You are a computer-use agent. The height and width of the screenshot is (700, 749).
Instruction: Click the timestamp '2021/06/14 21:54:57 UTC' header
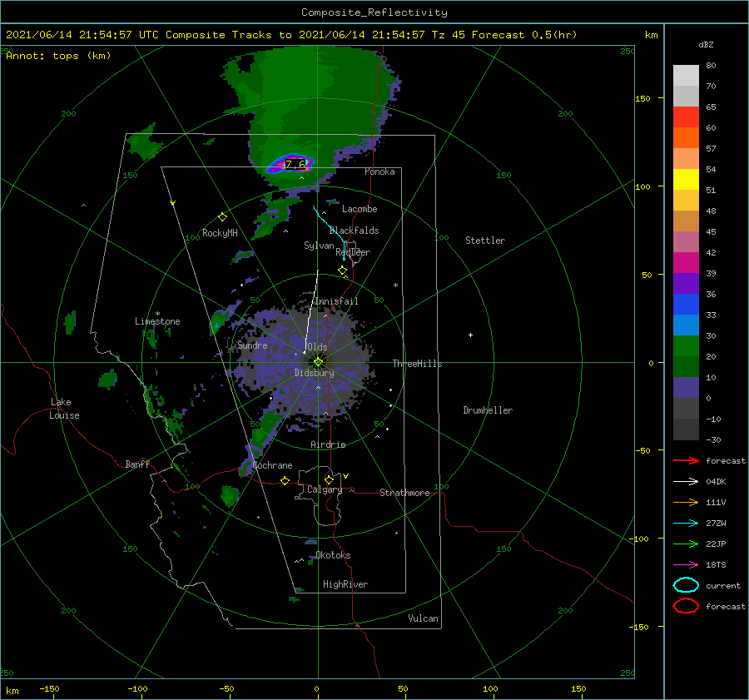point(82,35)
